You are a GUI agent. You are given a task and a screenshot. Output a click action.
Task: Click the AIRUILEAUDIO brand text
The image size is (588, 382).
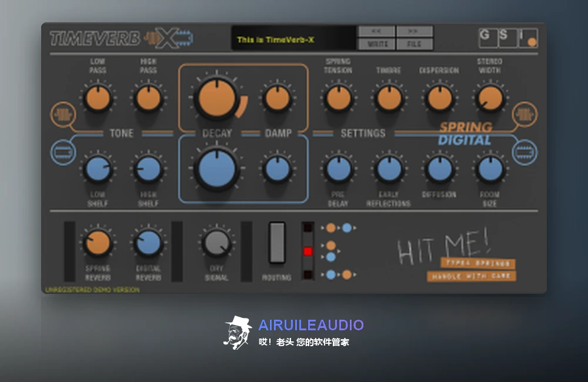click(311, 325)
